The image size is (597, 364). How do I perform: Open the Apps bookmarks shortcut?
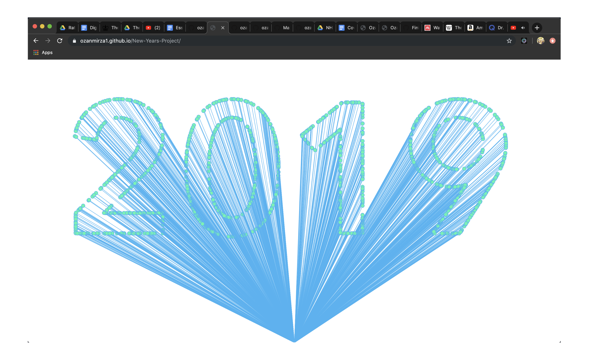pyautogui.click(x=43, y=53)
